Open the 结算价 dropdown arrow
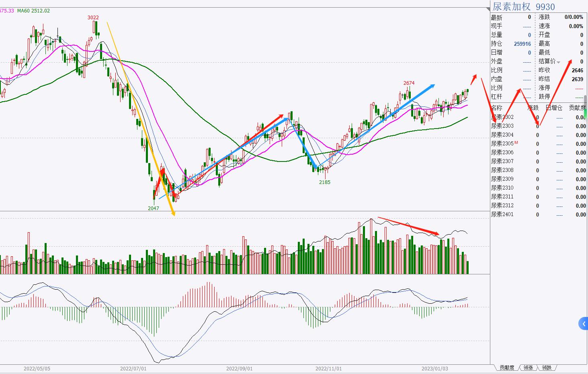Image resolution: width=588 pixels, height=374 pixels. tap(558, 62)
